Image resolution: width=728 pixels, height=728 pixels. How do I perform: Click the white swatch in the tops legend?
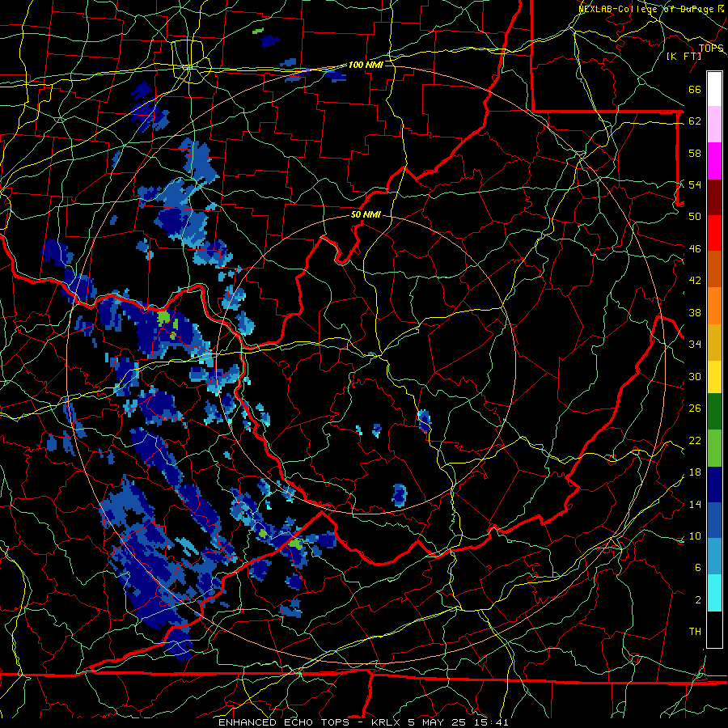point(714,89)
